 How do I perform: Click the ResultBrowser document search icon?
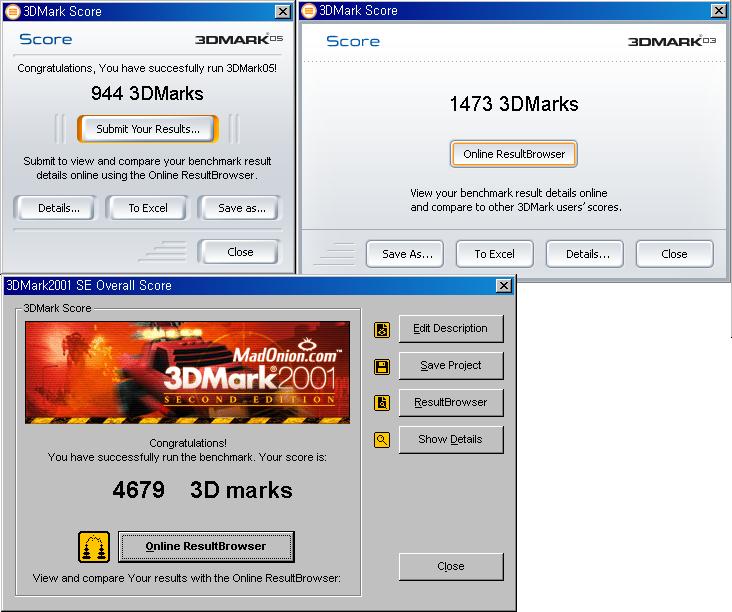382,403
